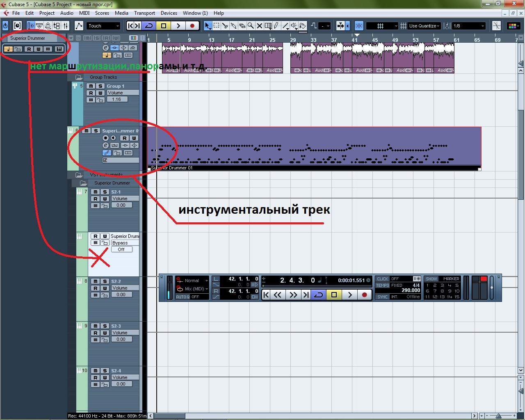Image resolution: width=525 pixels, height=420 pixels.
Task: Solo the Group 1 track
Action: pos(100,86)
